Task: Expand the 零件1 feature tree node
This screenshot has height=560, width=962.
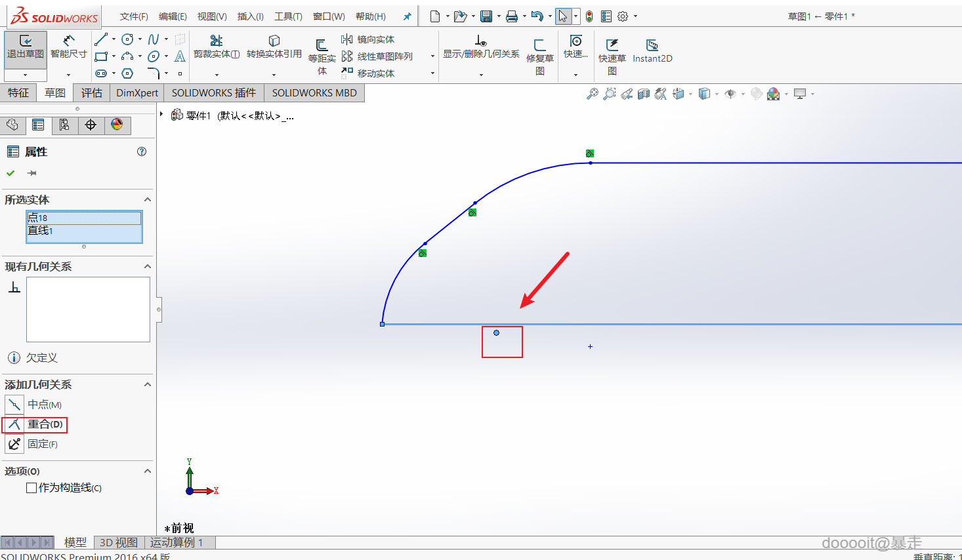Action: [161, 114]
